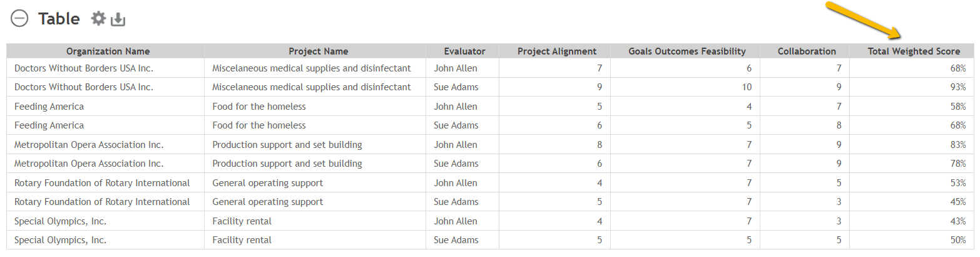Screen dimensions: 980x257
Task: Select the Evaluator column header
Action: coord(464,51)
